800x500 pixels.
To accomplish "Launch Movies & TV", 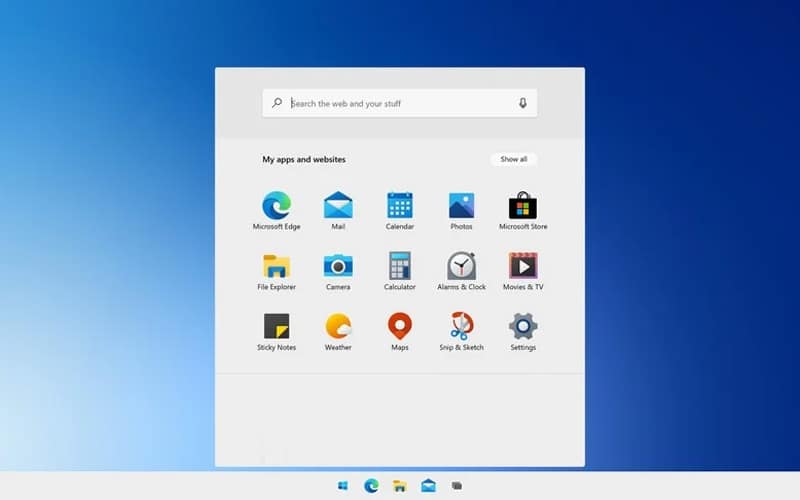I will tap(523, 266).
